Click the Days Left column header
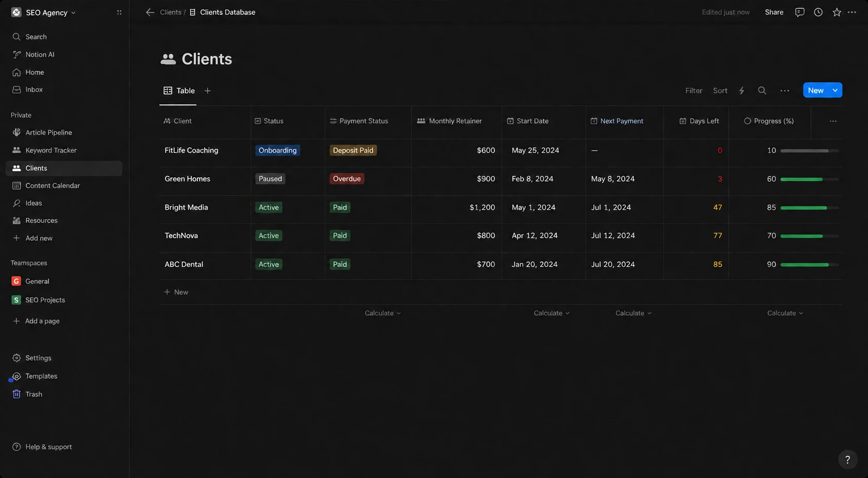This screenshot has height=478, width=868. point(696,121)
